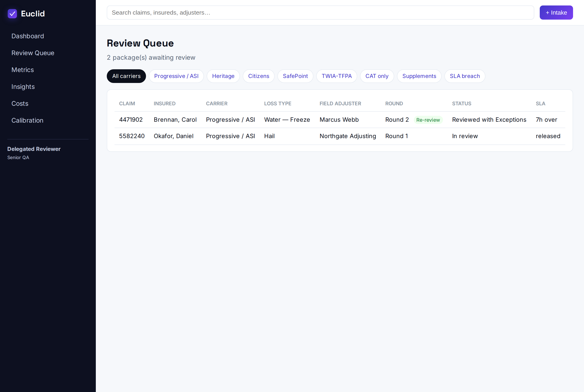Apply the Citizens carrier filter
This screenshot has width=584, height=392.
(258, 76)
